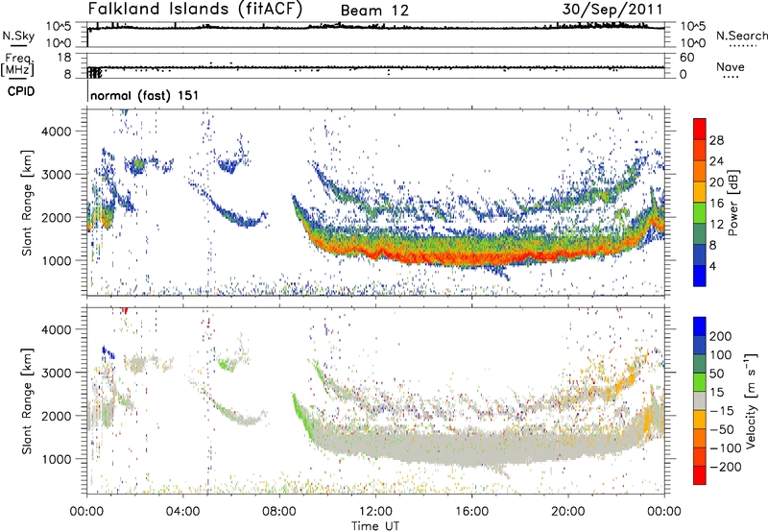Click the '04:00' time axis label
Viewport: 768px width, 532px height.
point(183,512)
